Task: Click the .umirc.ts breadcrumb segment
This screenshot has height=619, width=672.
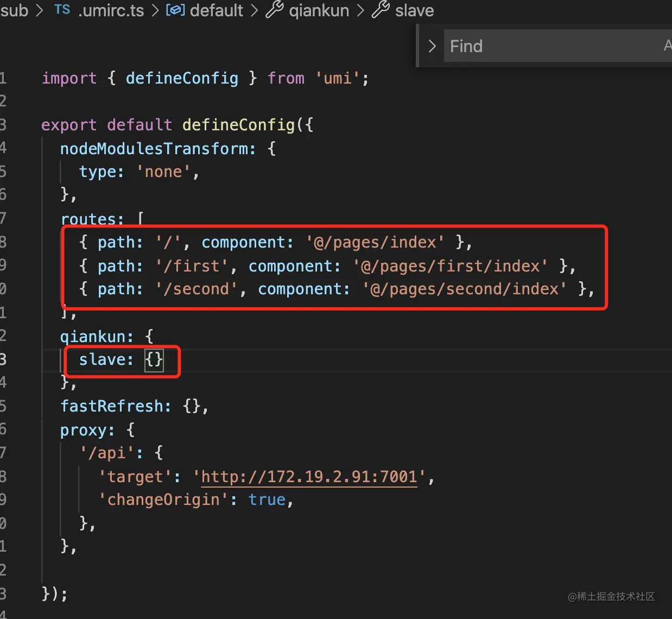Action: tap(111, 10)
